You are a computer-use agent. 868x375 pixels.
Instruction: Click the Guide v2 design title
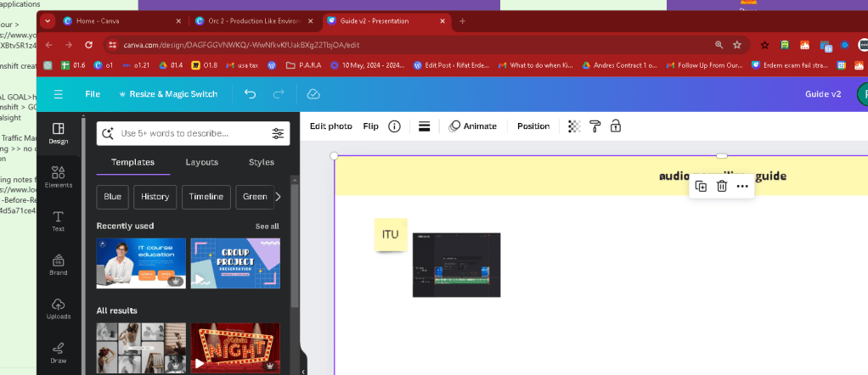pyautogui.click(x=823, y=94)
